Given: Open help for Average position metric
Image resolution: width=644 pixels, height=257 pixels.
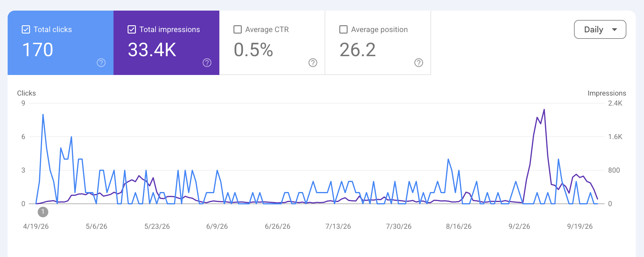Looking at the screenshot, I should click(x=419, y=63).
